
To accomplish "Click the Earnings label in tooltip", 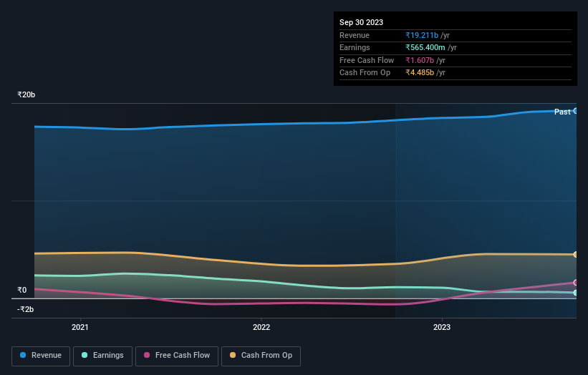I will (355, 47).
